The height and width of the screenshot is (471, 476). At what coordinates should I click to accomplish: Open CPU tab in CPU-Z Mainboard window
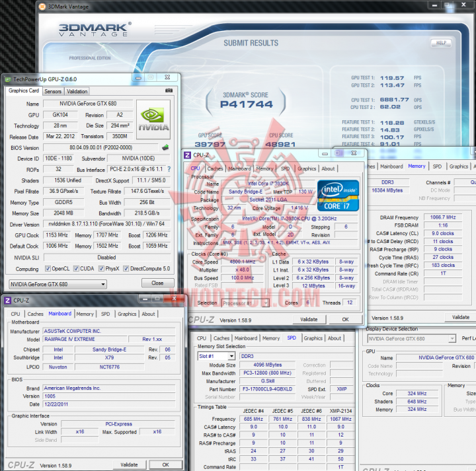(x=15, y=314)
